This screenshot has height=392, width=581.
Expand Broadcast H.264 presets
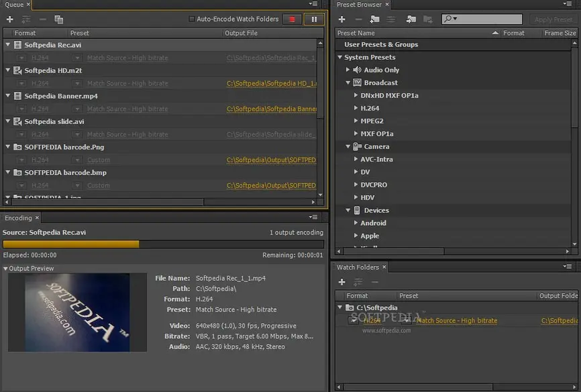(356, 108)
